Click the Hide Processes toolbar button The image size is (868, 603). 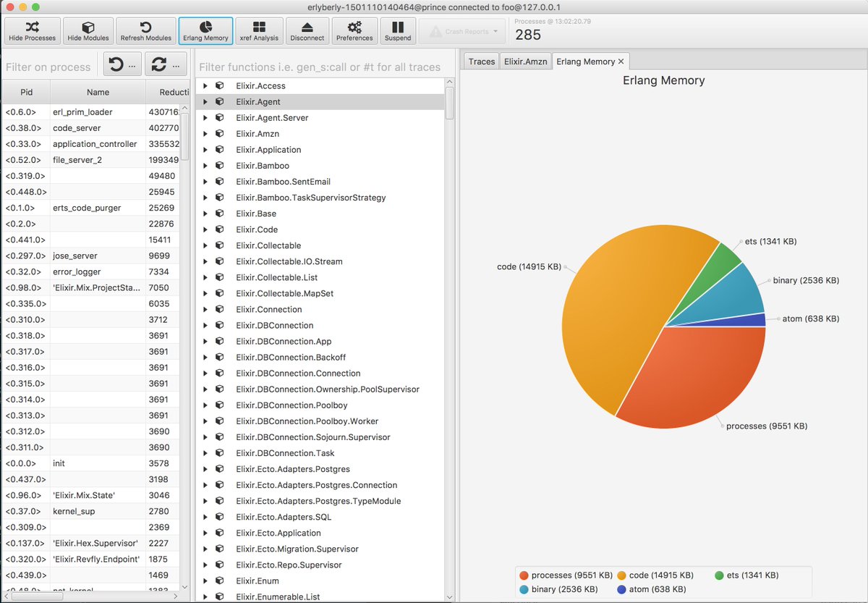(32, 30)
